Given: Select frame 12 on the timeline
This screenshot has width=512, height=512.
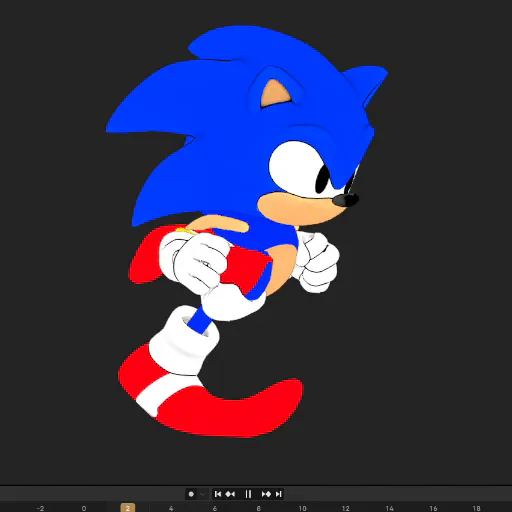Looking at the screenshot, I should (346, 508).
